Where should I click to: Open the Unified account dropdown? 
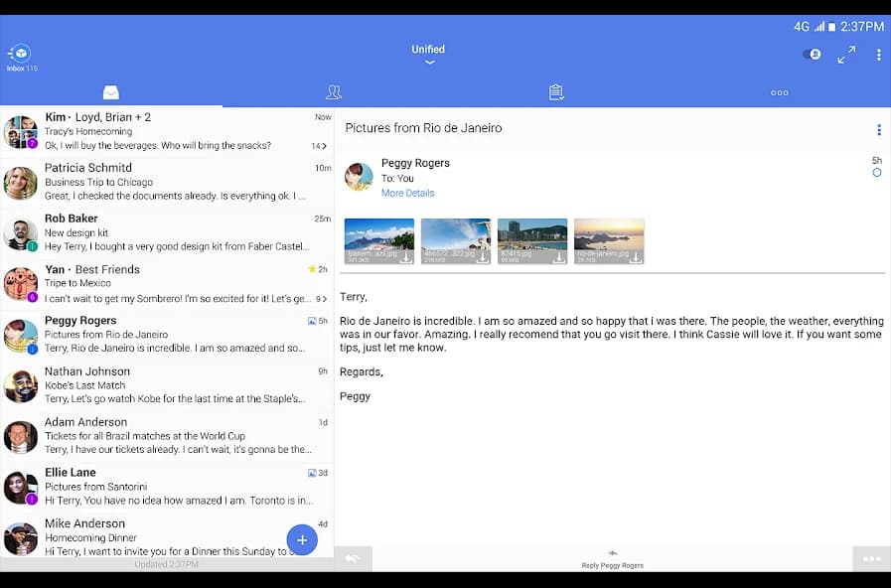pyautogui.click(x=428, y=55)
